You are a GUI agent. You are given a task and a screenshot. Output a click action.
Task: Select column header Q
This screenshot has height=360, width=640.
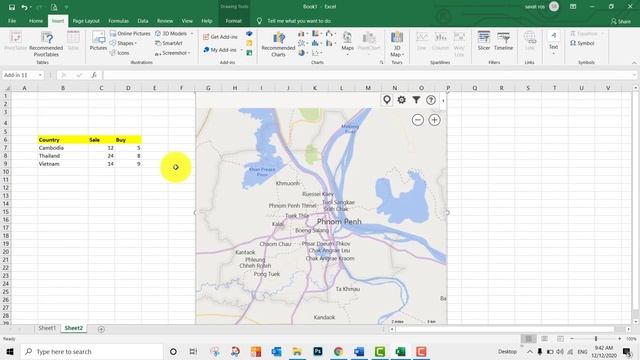pos(475,88)
